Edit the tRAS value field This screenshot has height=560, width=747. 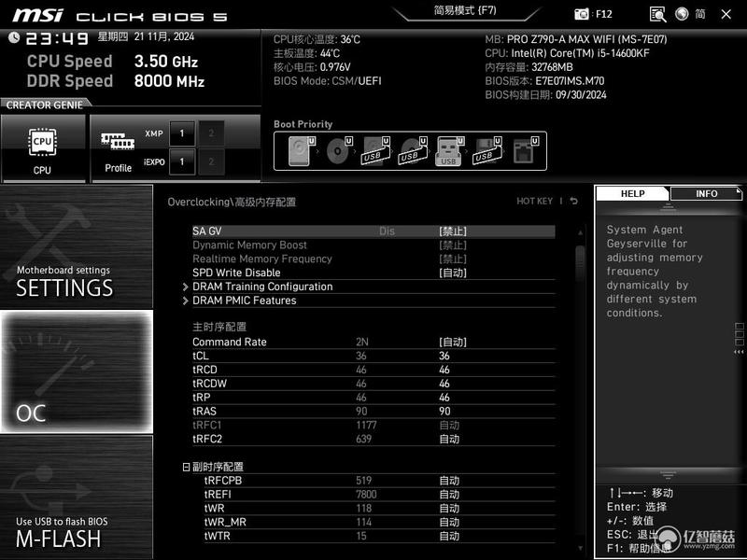[x=444, y=411]
